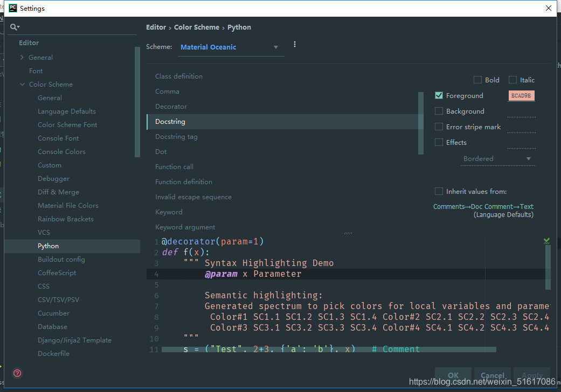
Task: Collapse the Color Scheme tree node
Action: (x=22, y=85)
